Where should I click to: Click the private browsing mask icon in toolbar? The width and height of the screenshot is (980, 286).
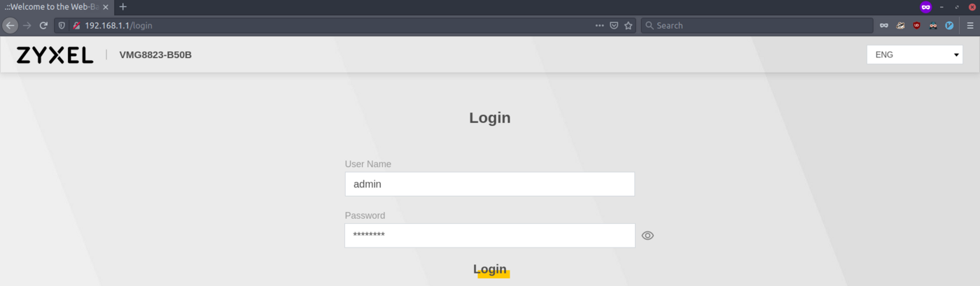tap(884, 25)
